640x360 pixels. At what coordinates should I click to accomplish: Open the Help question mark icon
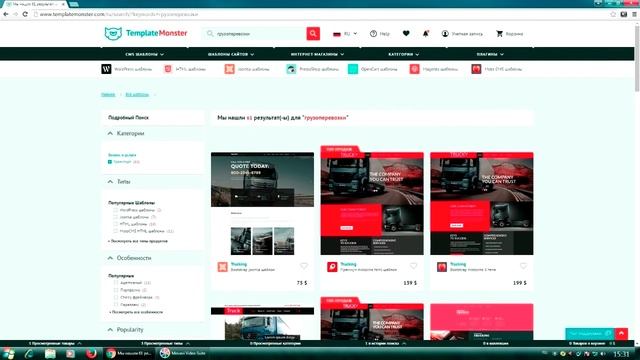pyautogui.click(x=373, y=33)
